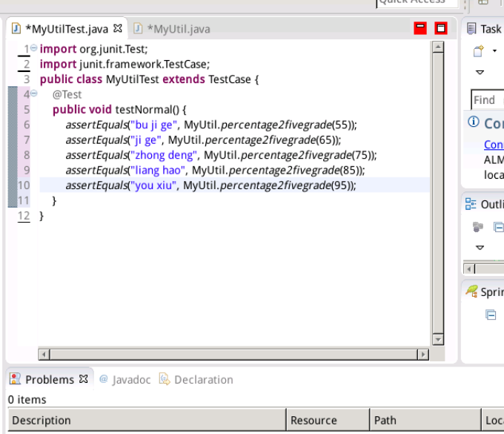Switch to the Javadoc tab

pyautogui.click(x=125, y=380)
